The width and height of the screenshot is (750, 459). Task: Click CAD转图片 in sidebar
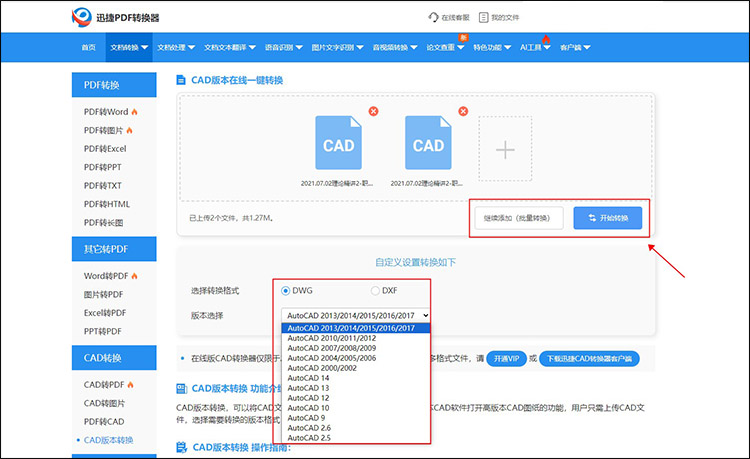pos(104,403)
